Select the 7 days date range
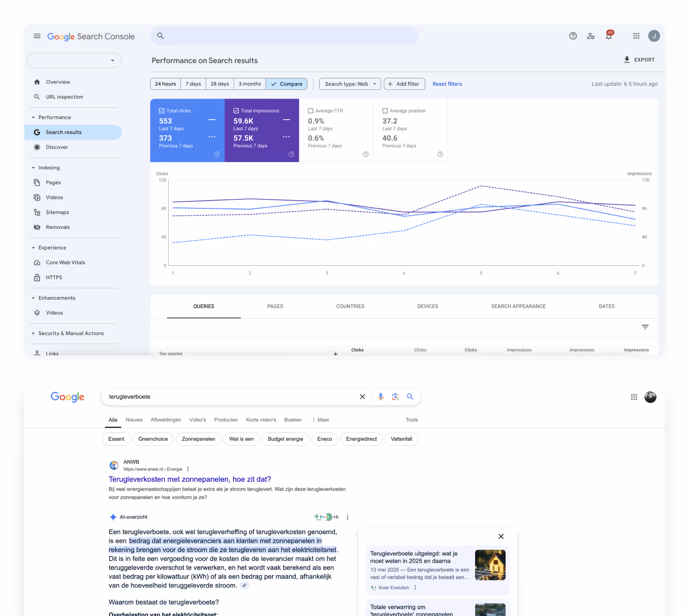The image size is (689, 616). click(193, 84)
